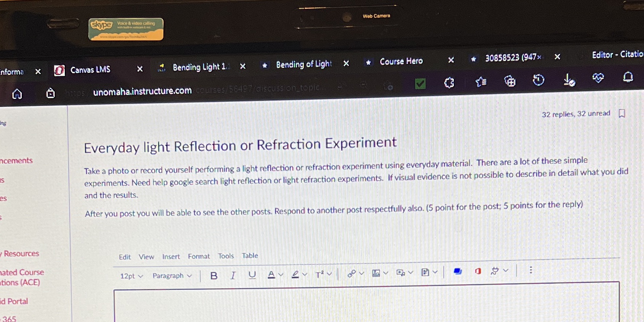Click the Bold formatting button

click(x=214, y=276)
